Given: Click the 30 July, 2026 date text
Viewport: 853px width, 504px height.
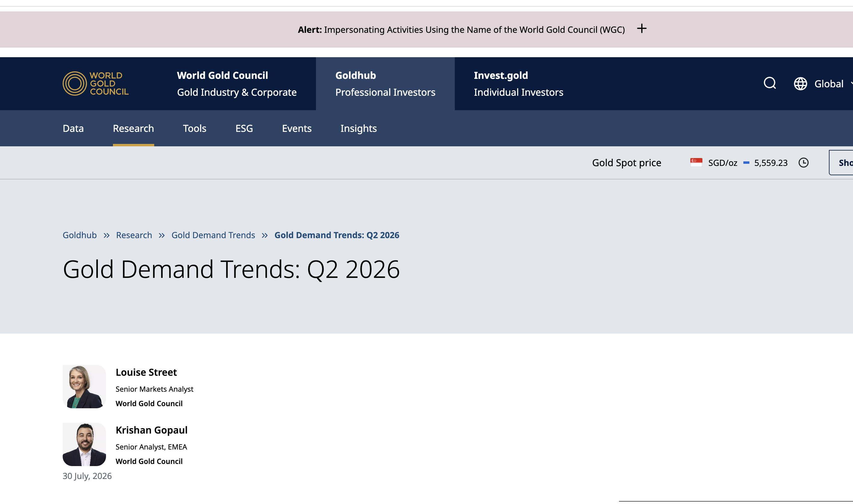Looking at the screenshot, I should click(x=87, y=476).
